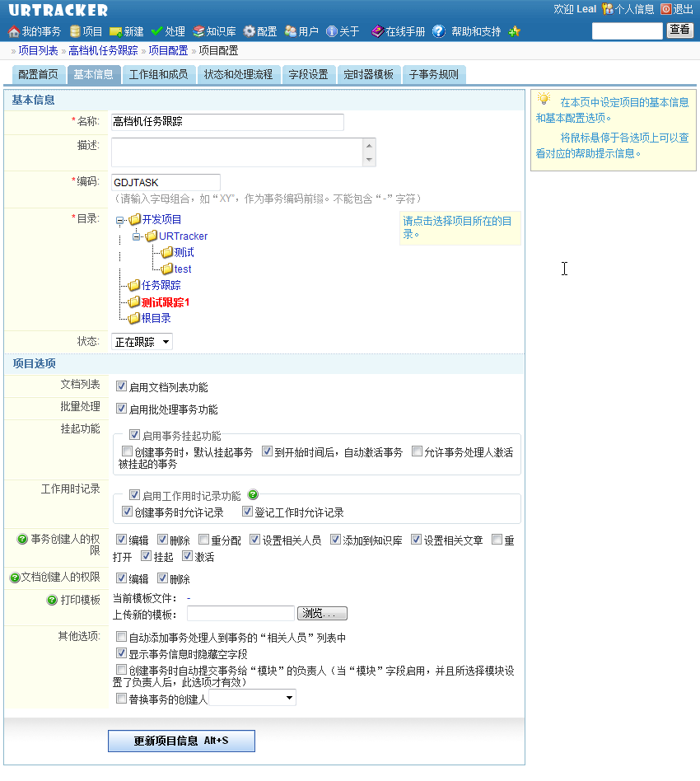The height and width of the screenshot is (781, 700).
Task: Uncheck 添加到知识库 permission checkbox
Action: [x=335, y=540]
